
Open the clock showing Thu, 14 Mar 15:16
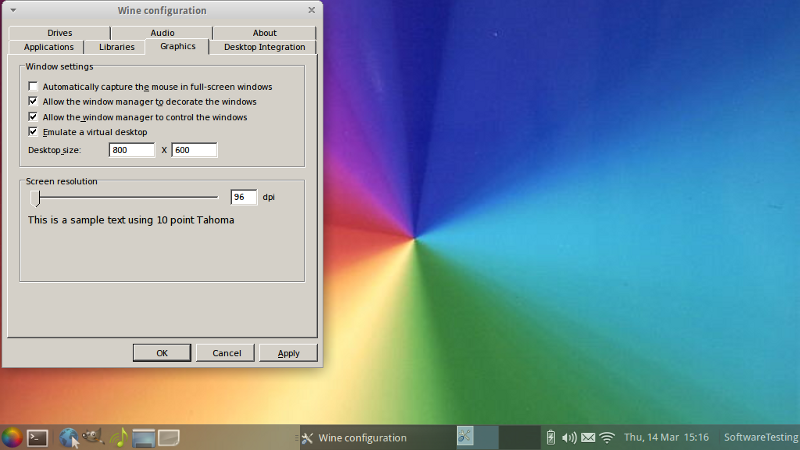(x=666, y=437)
